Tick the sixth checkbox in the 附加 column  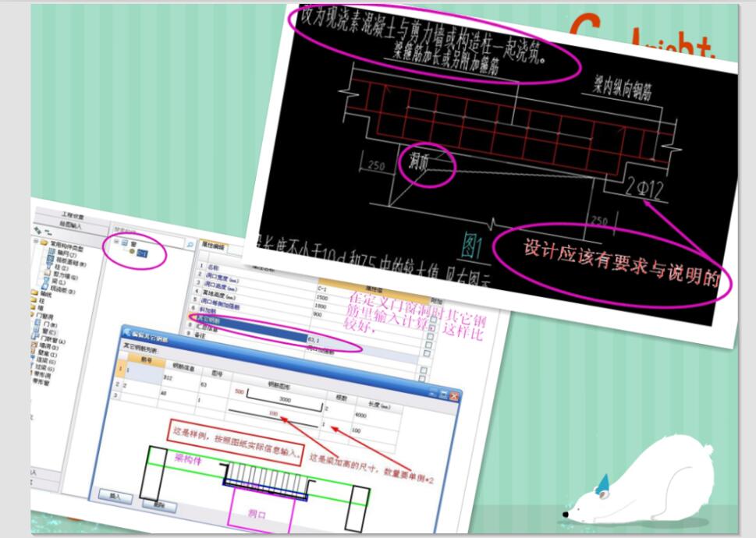424,370
